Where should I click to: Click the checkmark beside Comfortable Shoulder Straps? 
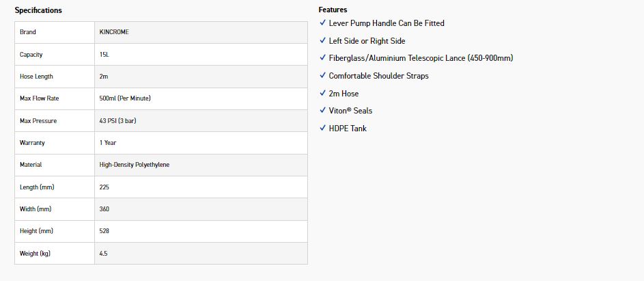pos(322,76)
